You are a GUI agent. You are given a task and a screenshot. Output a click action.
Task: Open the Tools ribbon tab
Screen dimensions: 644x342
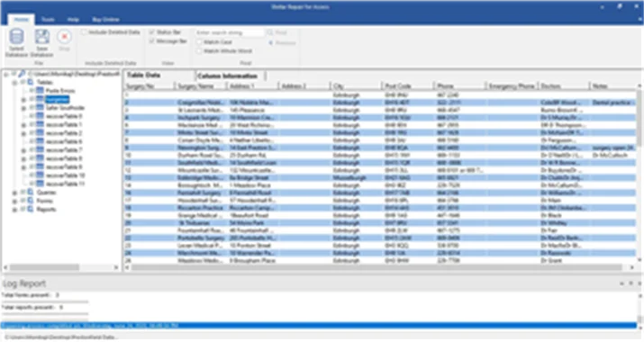48,19
